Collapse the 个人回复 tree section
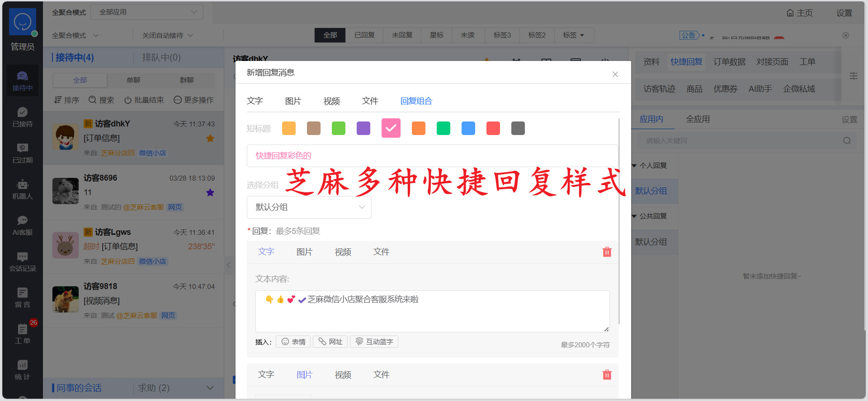The image size is (868, 401). [634, 166]
